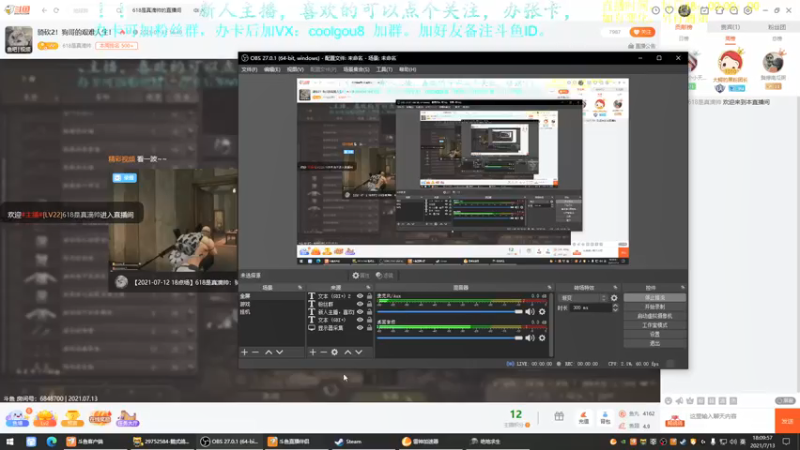Pop out the Audio Mixer dock

pos(549,288)
